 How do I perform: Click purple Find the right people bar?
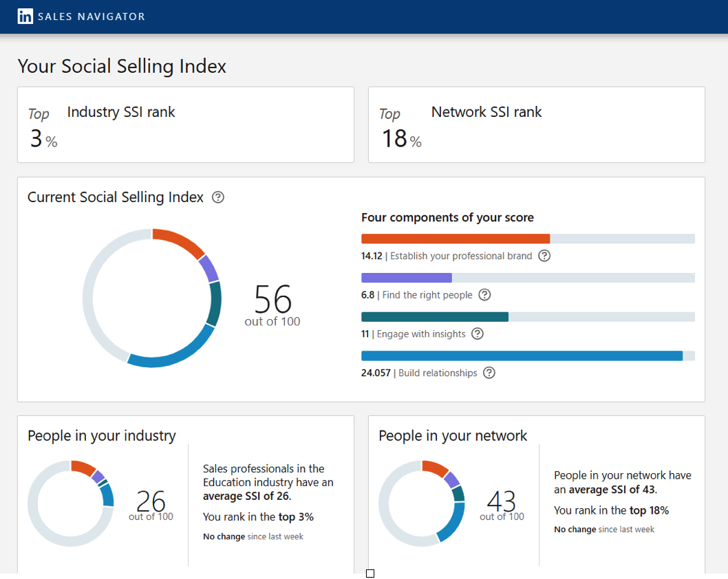point(406,278)
